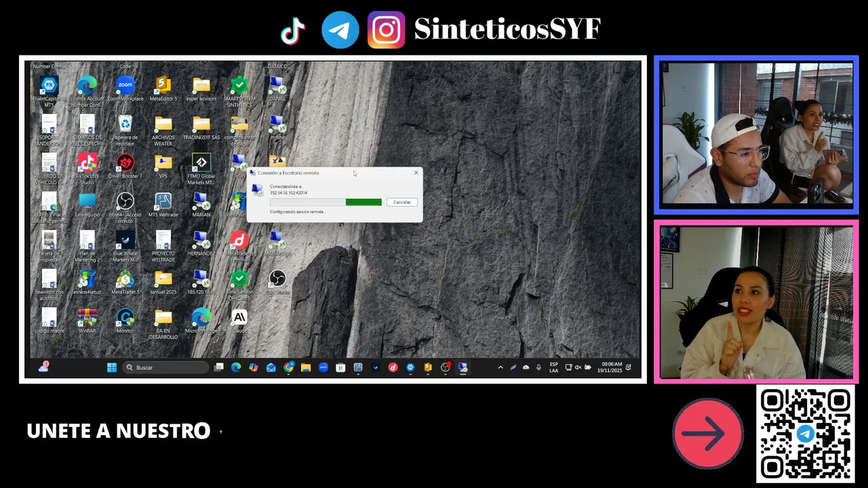
Task: Select the exness4setup installer icon
Action: pos(87,282)
